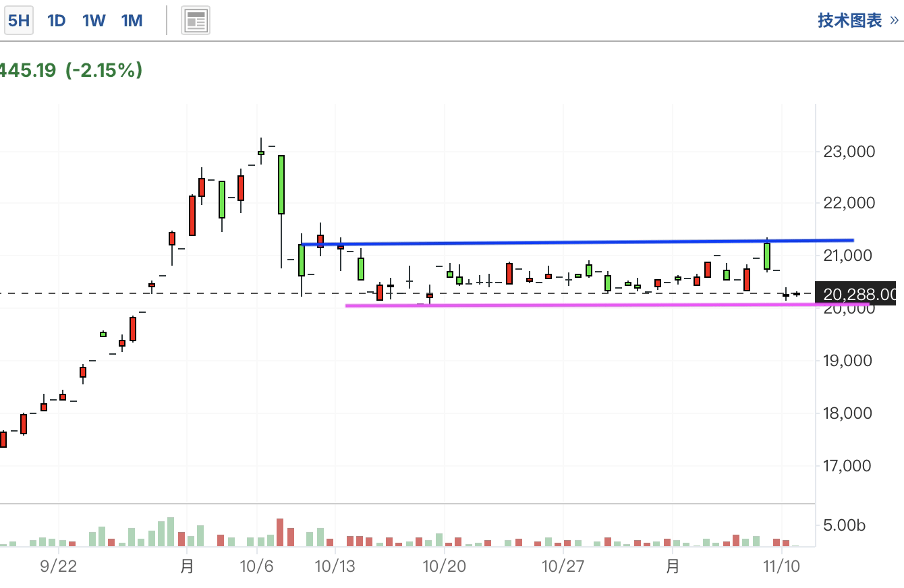This screenshot has width=904, height=588.
Task: Click the 23,000 price axis label
Action: tap(849, 151)
